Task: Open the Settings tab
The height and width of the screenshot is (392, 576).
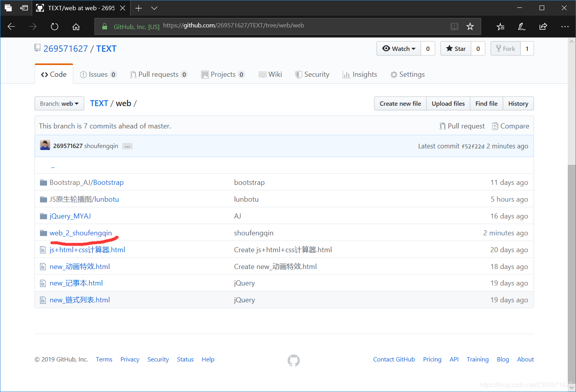Action: pyautogui.click(x=407, y=74)
